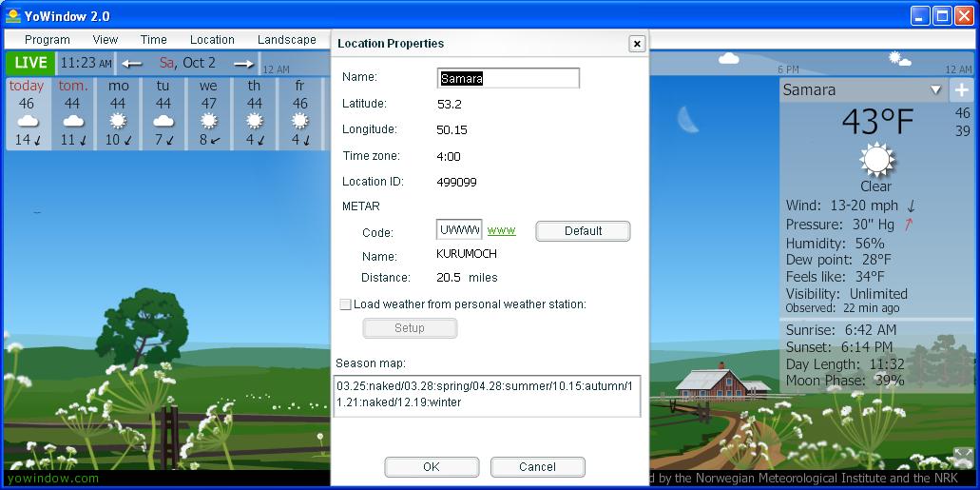
Task: Click the 11:23 AM time display
Action: [x=86, y=63]
